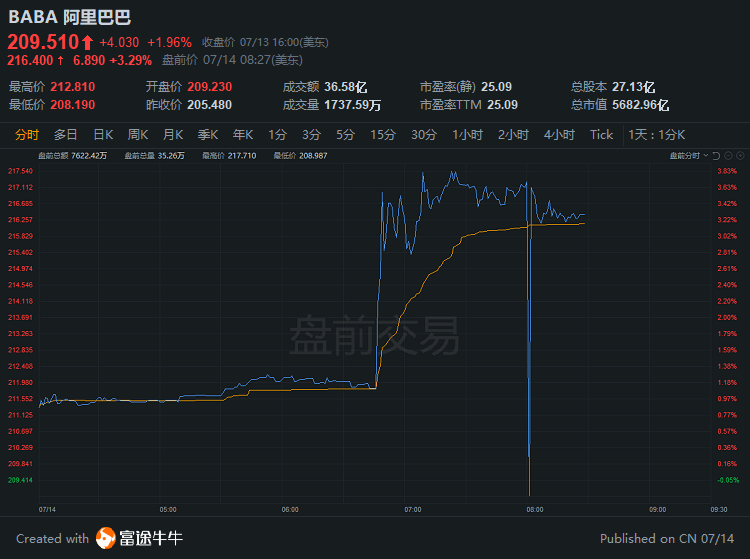Click the 成交量 value 1737.59万
The image size is (750, 559).
[353, 105]
